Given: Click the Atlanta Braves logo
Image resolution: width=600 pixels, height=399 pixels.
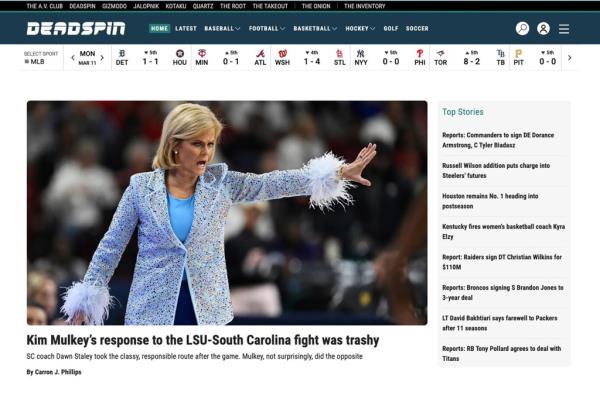Looking at the screenshot, I should click(x=260, y=54).
